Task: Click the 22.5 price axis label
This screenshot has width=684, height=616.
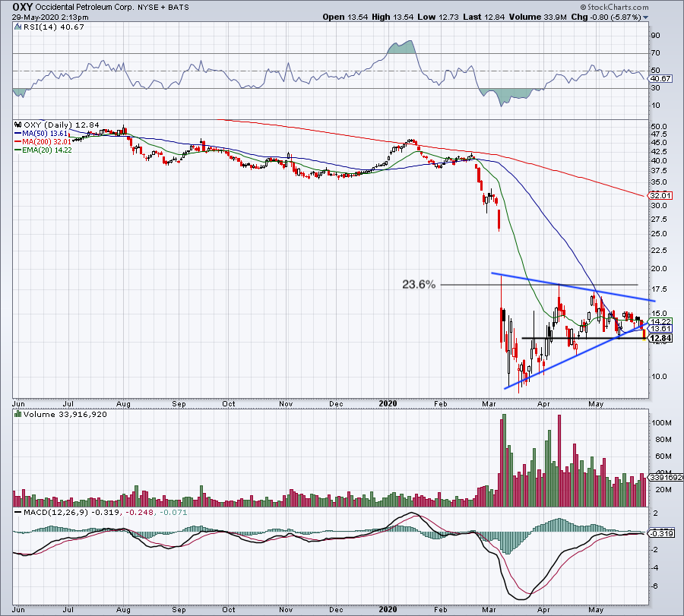Action: coord(659,250)
